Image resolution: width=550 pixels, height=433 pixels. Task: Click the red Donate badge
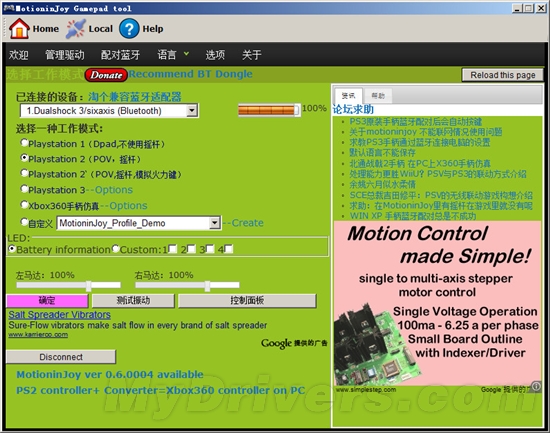[x=106, y=75]
